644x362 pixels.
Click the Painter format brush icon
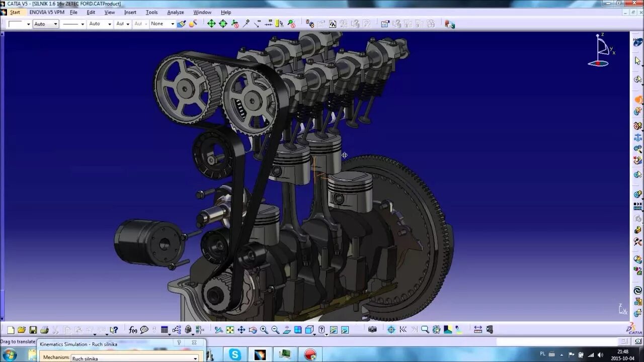(182, 24)
